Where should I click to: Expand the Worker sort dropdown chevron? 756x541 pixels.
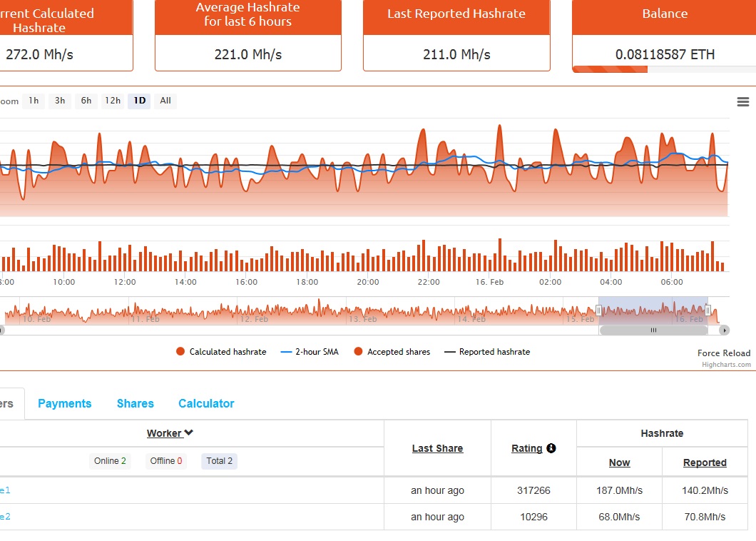coord(189,433)
